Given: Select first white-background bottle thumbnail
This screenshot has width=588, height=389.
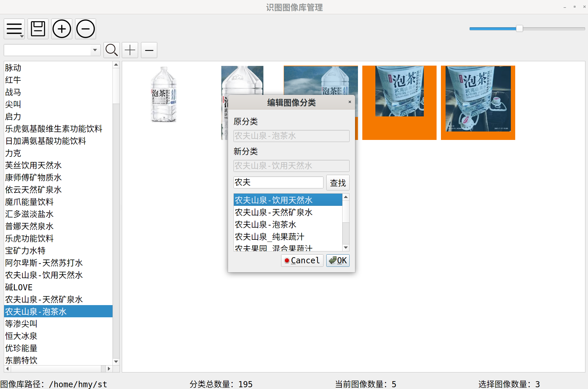Looking at the screenshot, I should click(x=164, y=94).
